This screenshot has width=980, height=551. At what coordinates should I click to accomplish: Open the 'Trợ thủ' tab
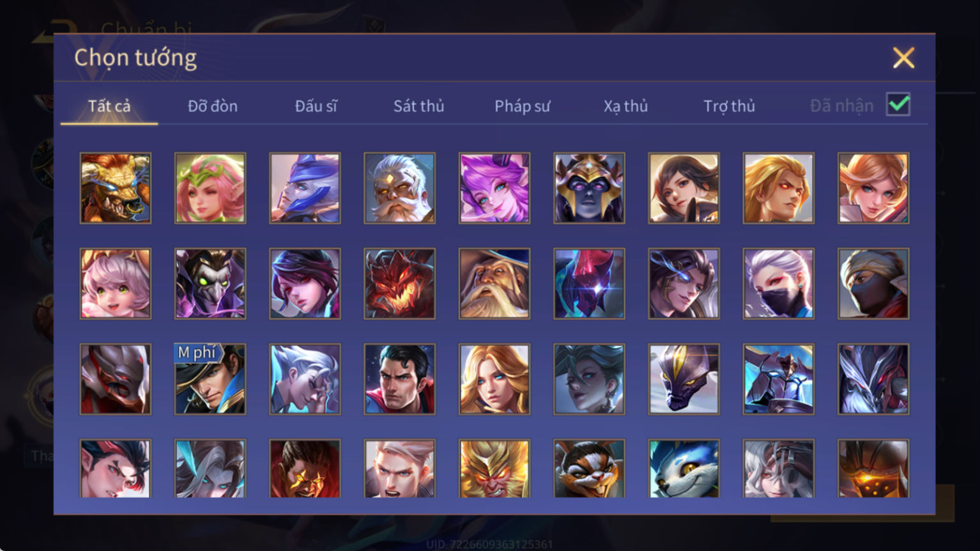coord(729,106)
